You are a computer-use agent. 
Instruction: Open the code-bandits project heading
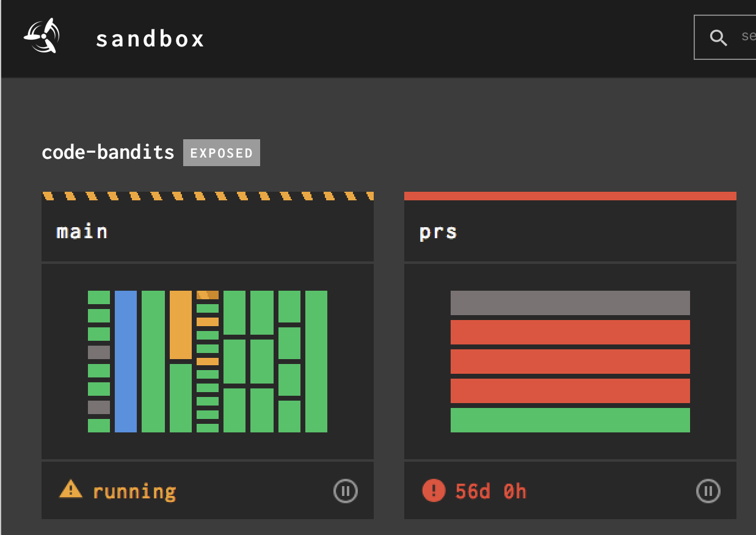(107, 151)
